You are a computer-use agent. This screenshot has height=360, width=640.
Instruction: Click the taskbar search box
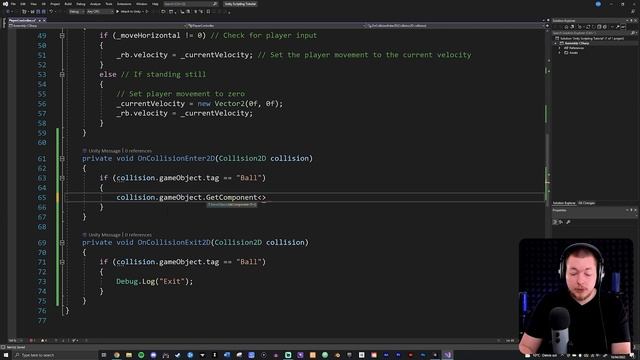(55, 355)
